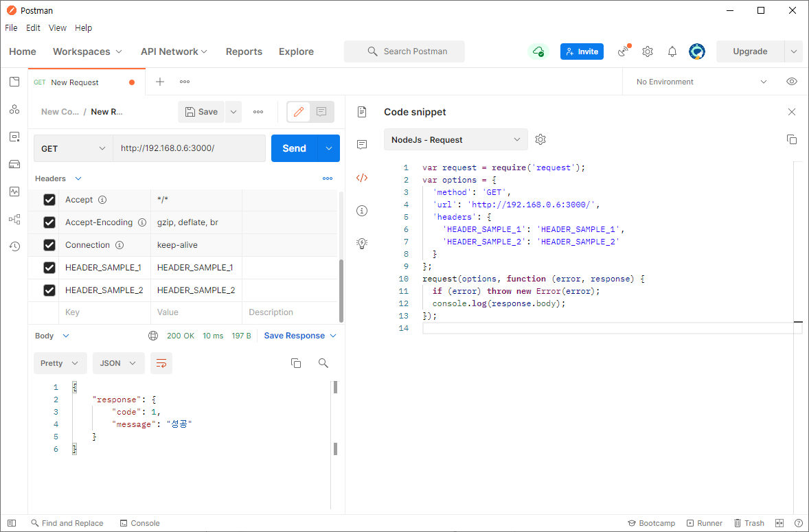Open Mock Servers in the left sidebar
Image resolution: width=809 pixels, height=532 pixels.
click(14, 165)
